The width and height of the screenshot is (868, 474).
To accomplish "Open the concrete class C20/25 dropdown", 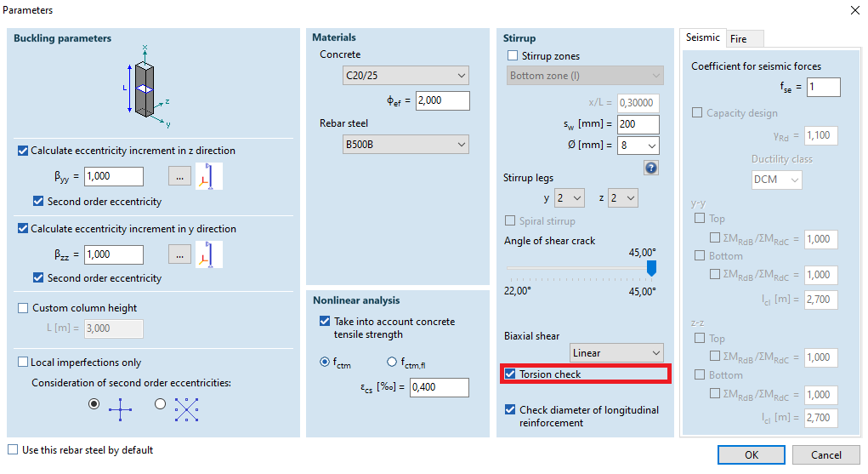I will [x=406, y=76].
